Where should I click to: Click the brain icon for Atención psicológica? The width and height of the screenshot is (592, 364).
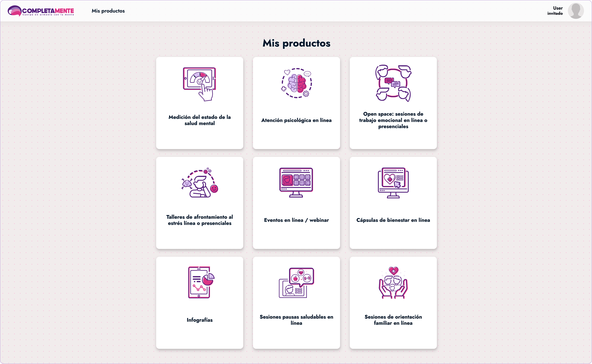pos(296,83)
